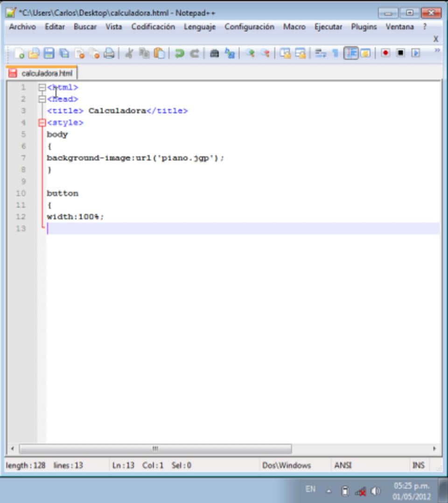448x503 pixels.
Task: Open the Lenguaje menu
Action: (200, 27)
